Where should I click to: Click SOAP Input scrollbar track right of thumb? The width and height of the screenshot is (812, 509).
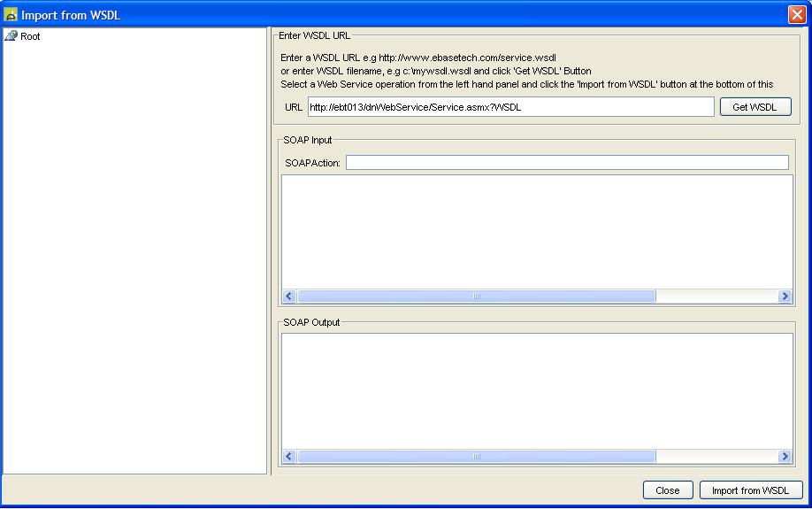716,297
